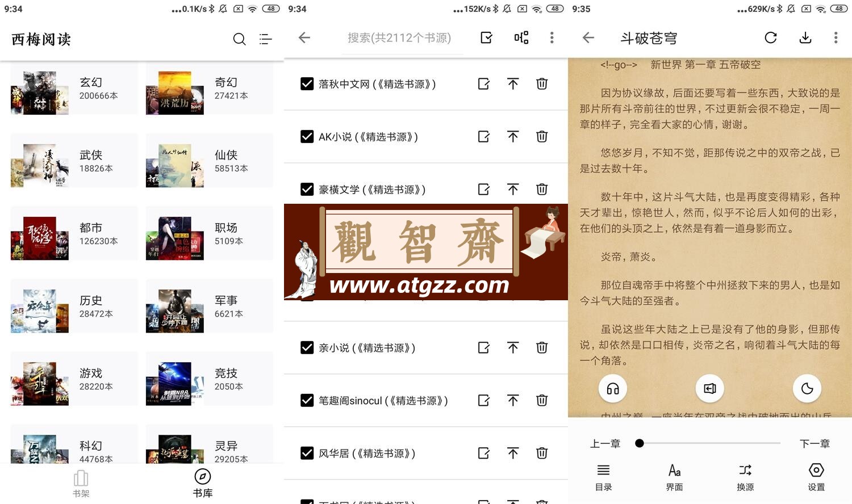Open the group tree icon in source toolbar
This screenshot has height=504, width=852.
(x=521, y=37)
